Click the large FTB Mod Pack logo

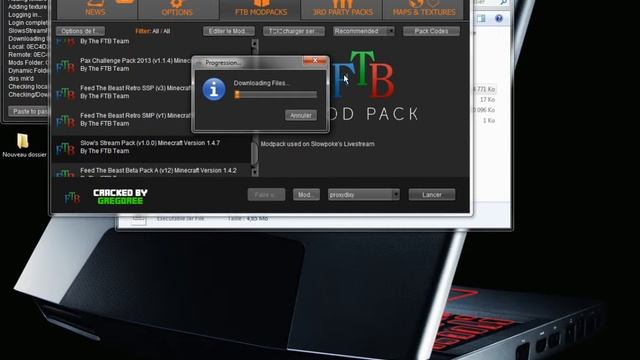[x=369, y=86]
